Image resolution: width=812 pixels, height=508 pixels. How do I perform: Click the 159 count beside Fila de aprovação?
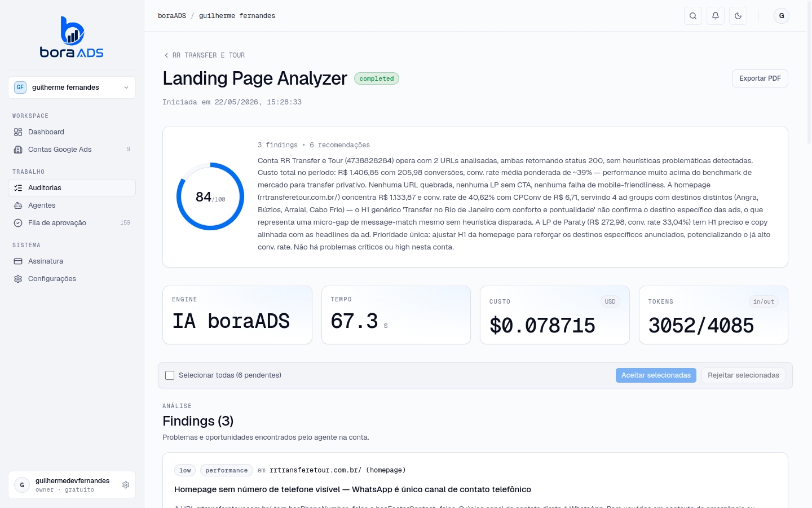[x=125, y=223]
